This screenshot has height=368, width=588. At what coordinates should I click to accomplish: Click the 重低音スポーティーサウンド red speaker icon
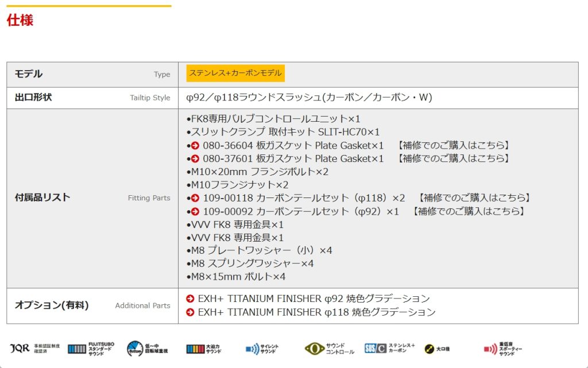click(x=490, y=348)
